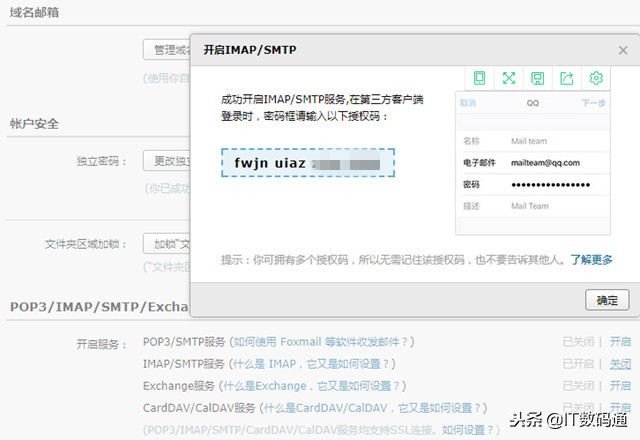Confirm dialog with 确定 button

point(607,300)
